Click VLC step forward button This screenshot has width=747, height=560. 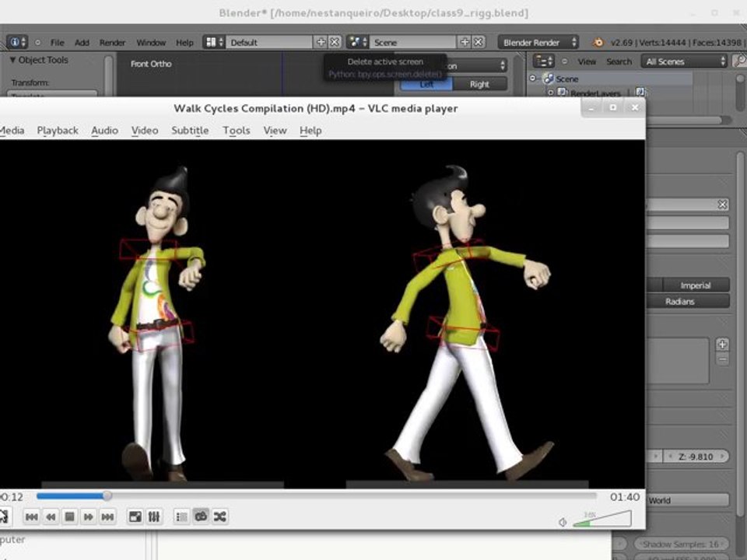89,516
